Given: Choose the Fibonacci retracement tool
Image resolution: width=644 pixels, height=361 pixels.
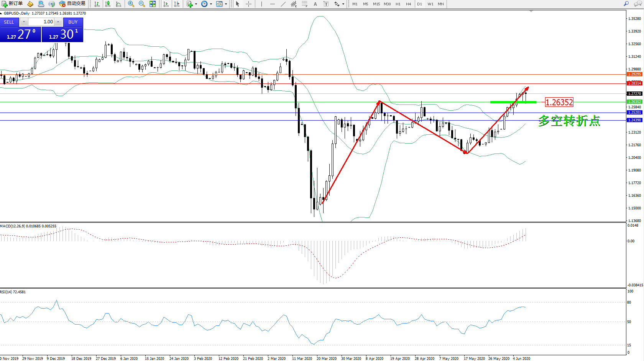Looking at the screenshot, I should point(304,4).
